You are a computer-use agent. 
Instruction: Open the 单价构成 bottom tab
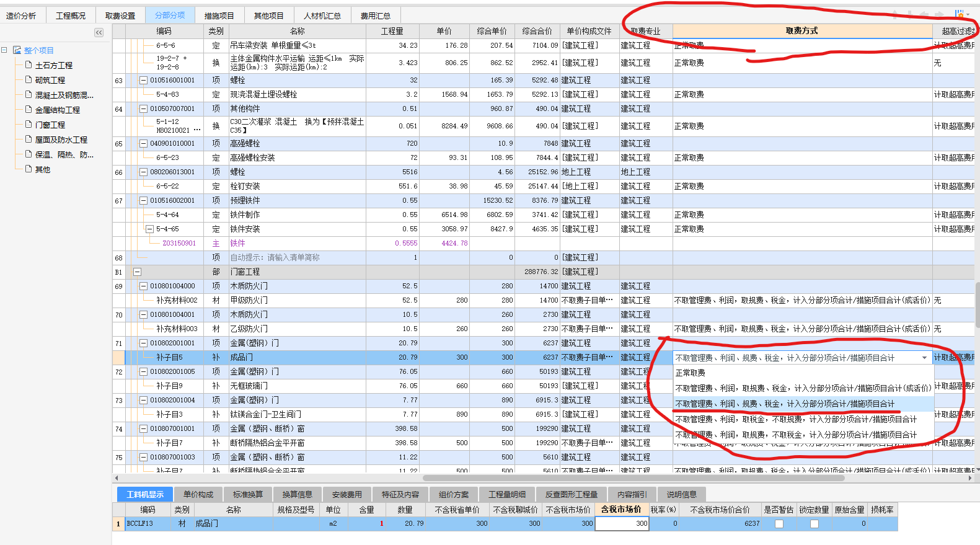[x=198, y=494]
